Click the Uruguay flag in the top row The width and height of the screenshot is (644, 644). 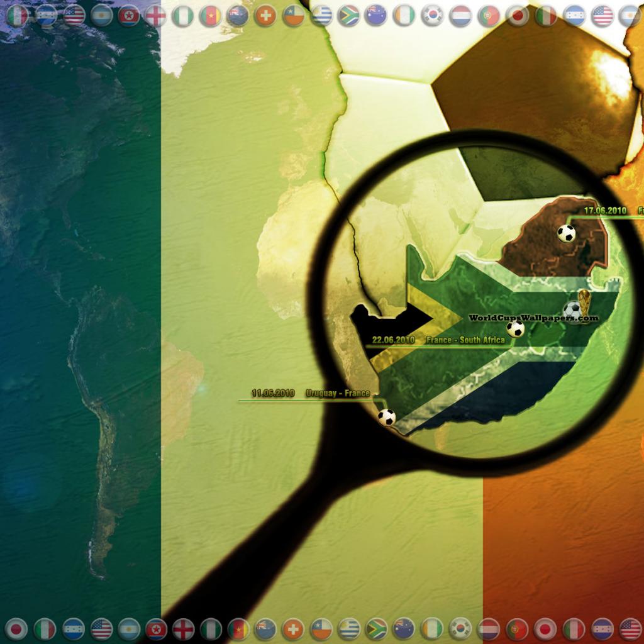pyautogui.click(x=321, y=15)
